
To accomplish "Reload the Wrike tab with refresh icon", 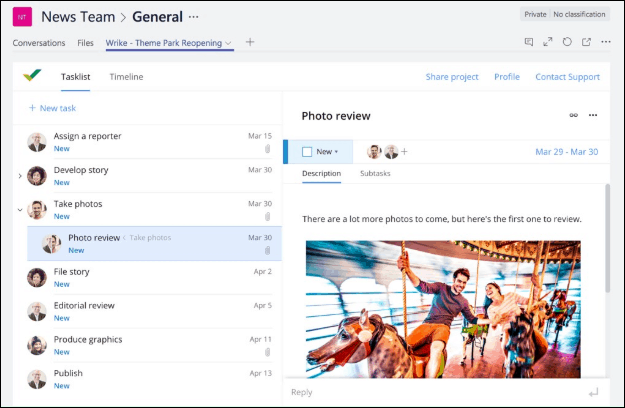I will [x=567, y=42].
